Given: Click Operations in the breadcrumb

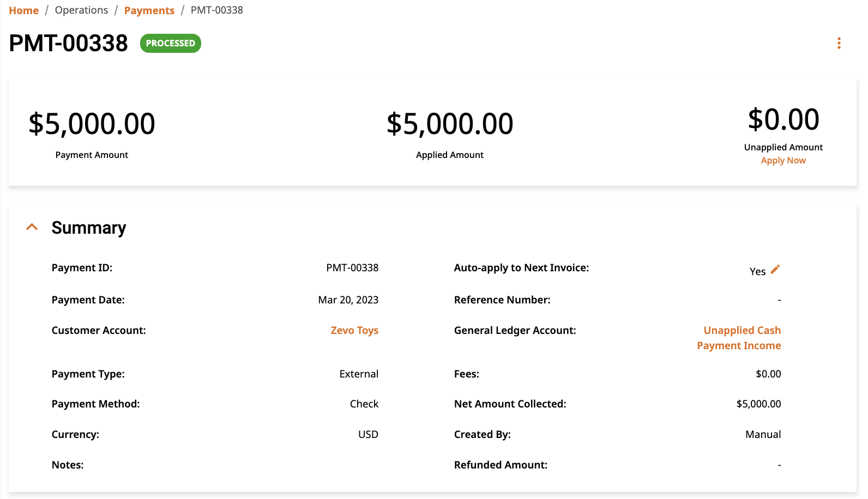Looking at the screenshot, I should tap(81, 10).
